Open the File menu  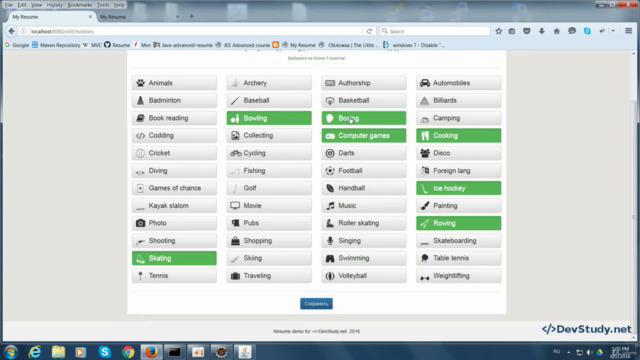pyautogui.click(x=9, y=5)
